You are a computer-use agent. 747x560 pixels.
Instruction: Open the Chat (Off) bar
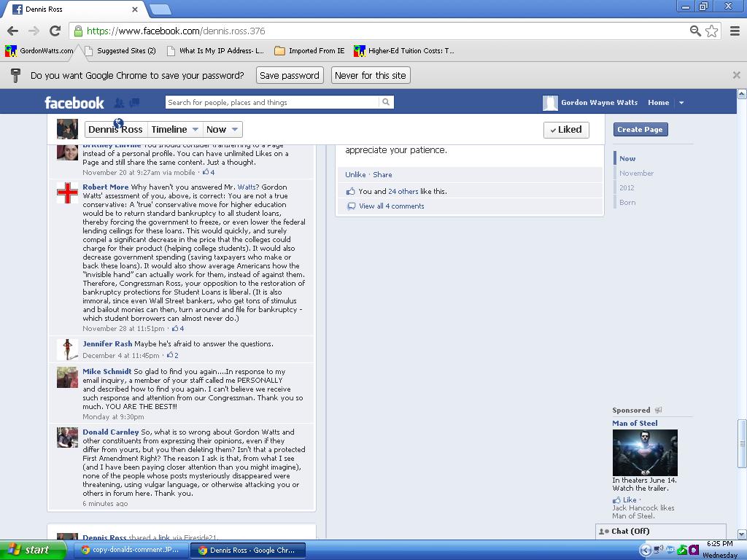click(660, 531)
